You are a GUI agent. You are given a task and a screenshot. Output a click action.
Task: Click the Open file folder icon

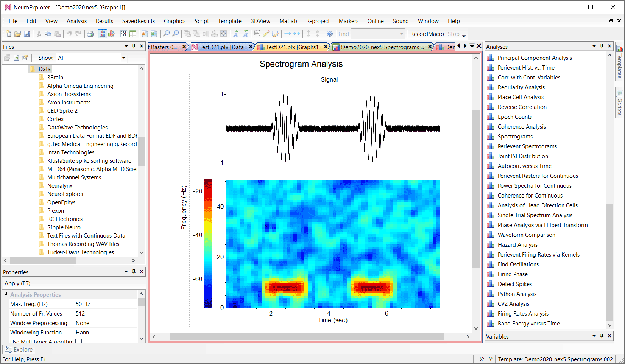[x=17, y=34]
